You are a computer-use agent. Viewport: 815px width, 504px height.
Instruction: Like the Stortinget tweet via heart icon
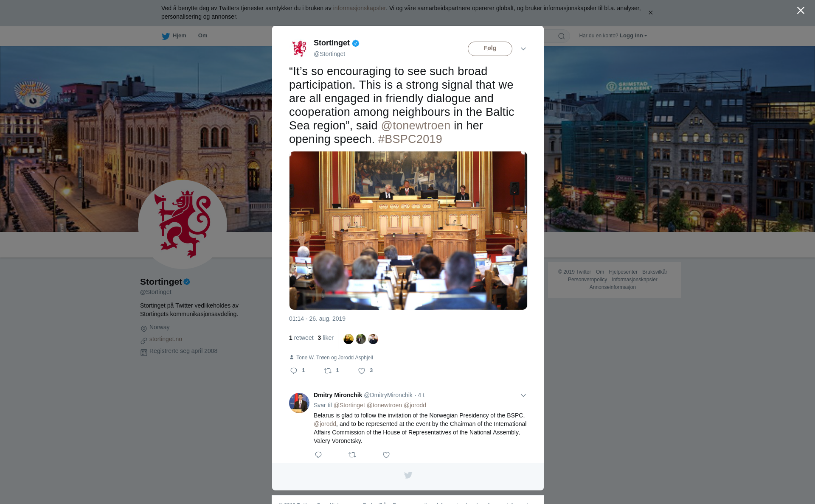click(362, 371)
